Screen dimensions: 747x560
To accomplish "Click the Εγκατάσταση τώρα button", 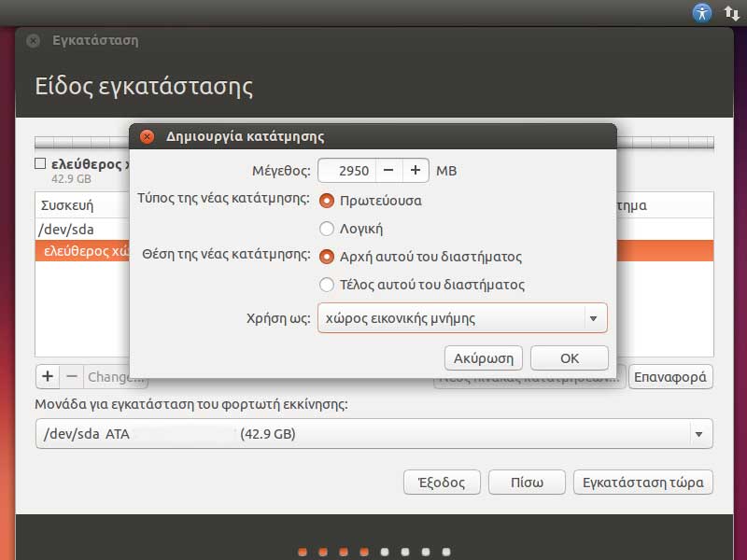I will tap(643, 483).
